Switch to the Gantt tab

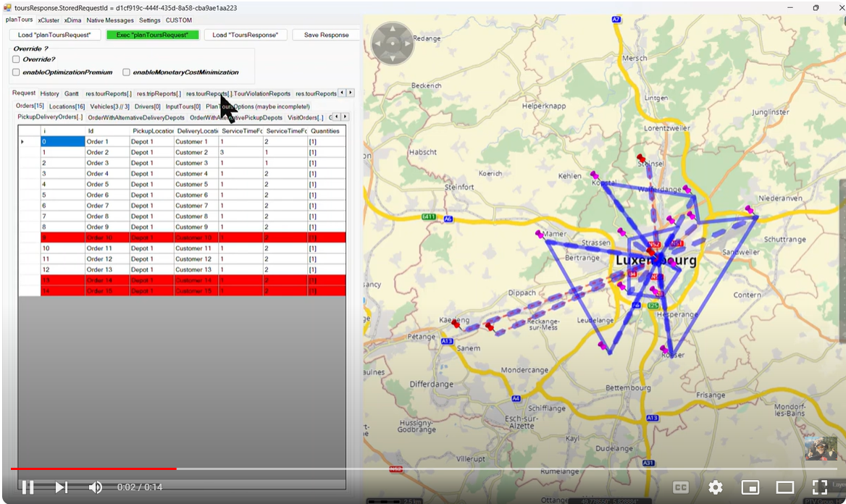(72, 93)
